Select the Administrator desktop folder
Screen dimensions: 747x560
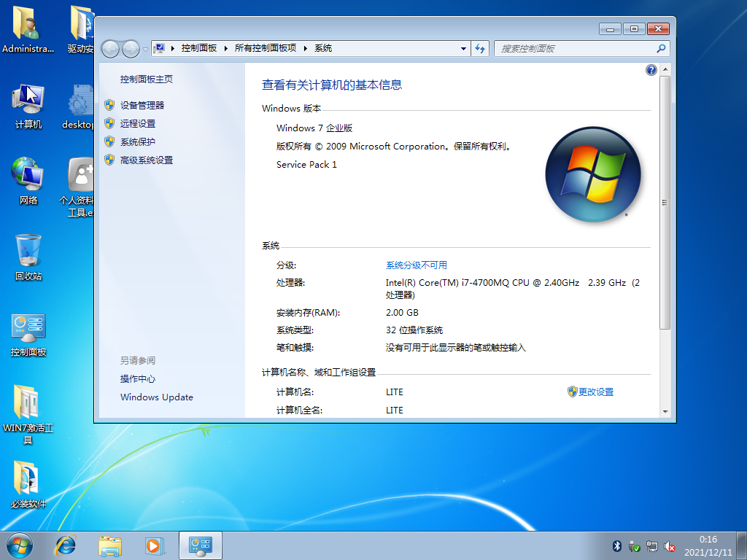tap(28, 29)
